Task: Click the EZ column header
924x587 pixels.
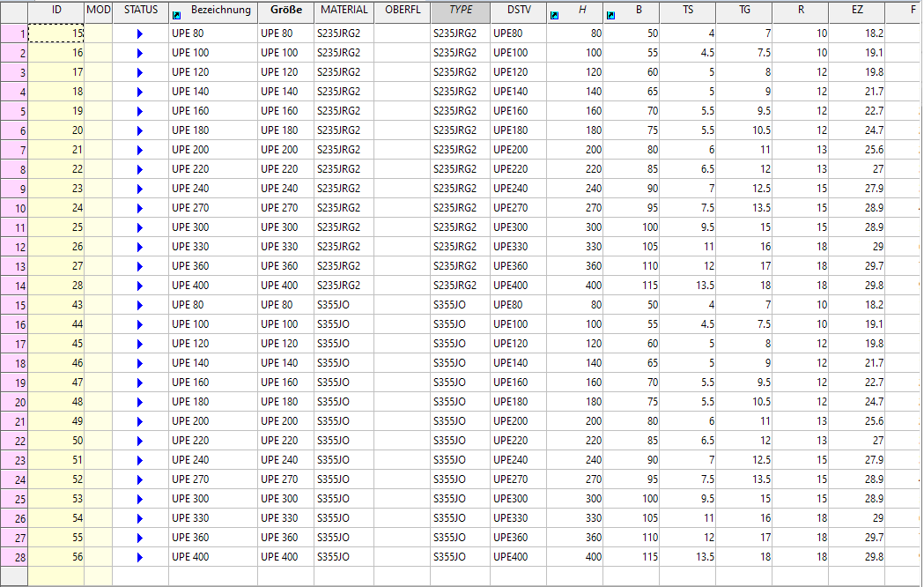Action: [856, 11]
